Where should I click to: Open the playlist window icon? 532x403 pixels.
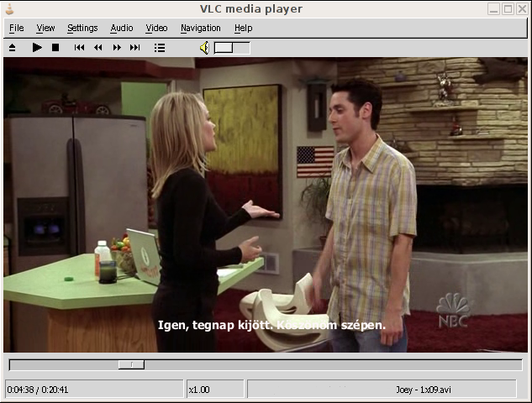coord(160,48)
